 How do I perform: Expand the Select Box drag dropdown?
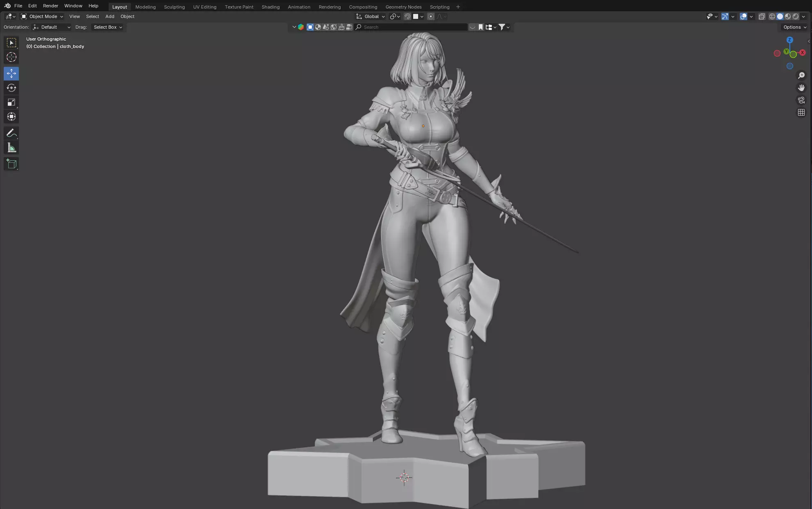coord(108,27)
